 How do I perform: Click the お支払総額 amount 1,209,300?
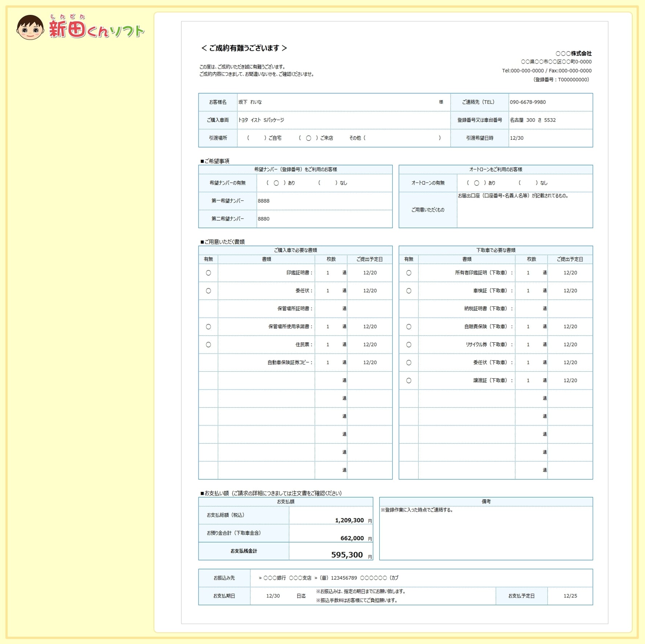click(349, 521)
